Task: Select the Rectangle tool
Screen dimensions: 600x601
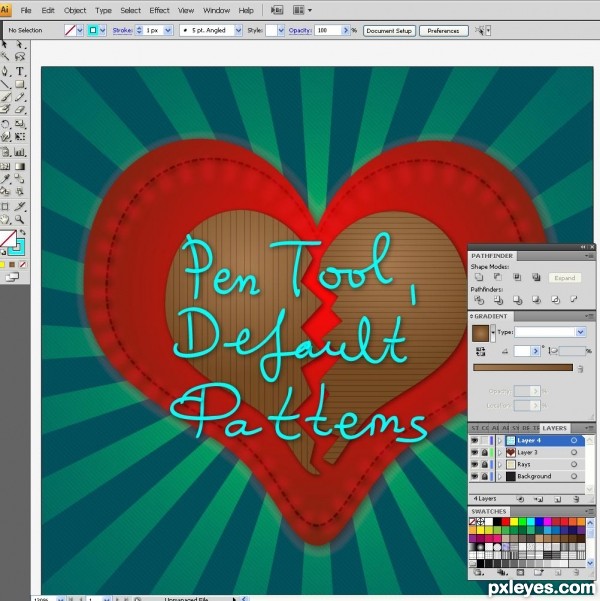Action: coord(20,84)
